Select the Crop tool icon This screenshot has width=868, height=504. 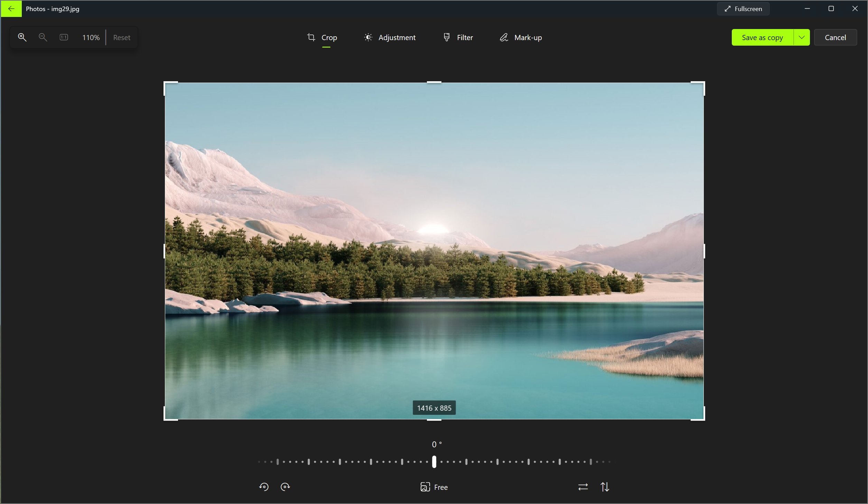(x=311, y=37)
